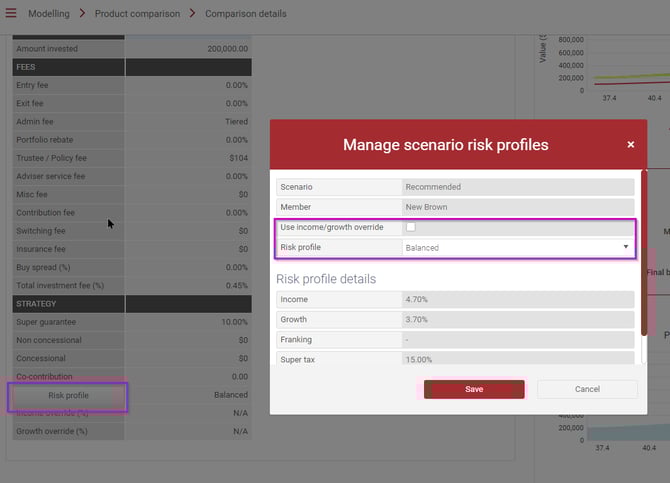Click the Save button
This screenshot has width=670, height=483.
tap(474, 389)
